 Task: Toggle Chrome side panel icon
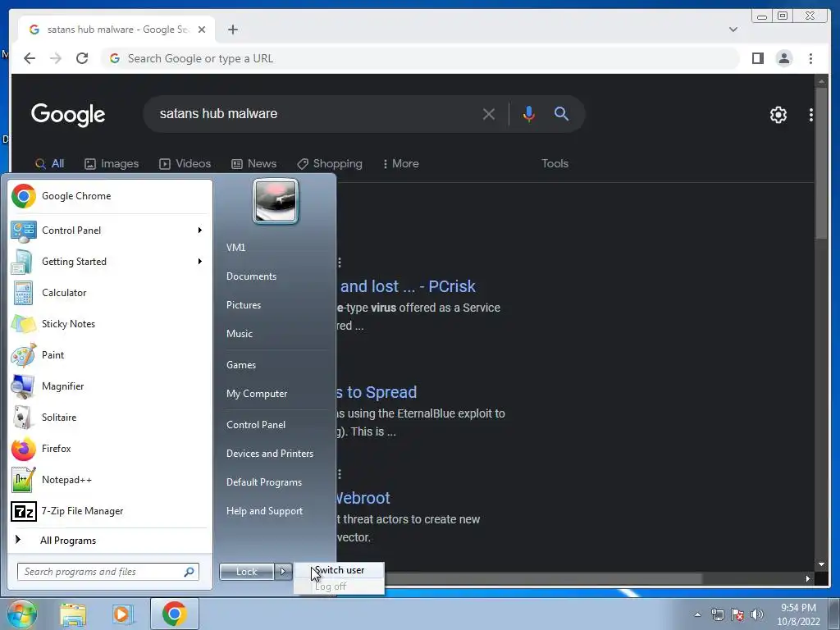tap(757, 58)
